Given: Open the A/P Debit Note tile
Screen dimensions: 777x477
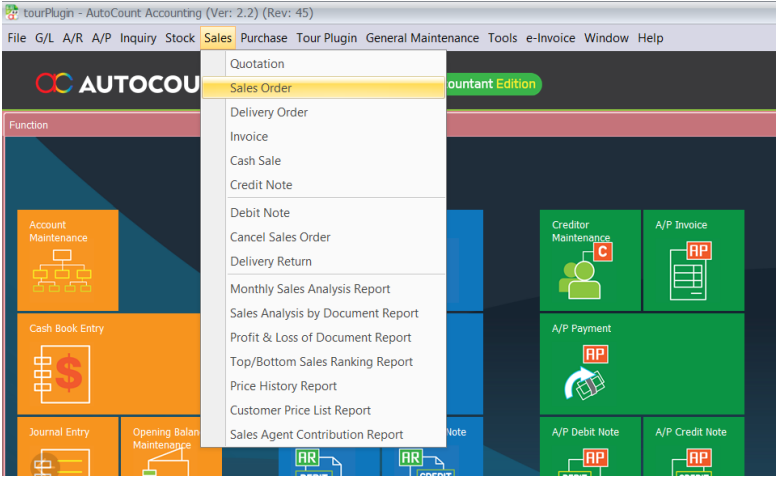Looking at the screenshot, I should [590, 446].
